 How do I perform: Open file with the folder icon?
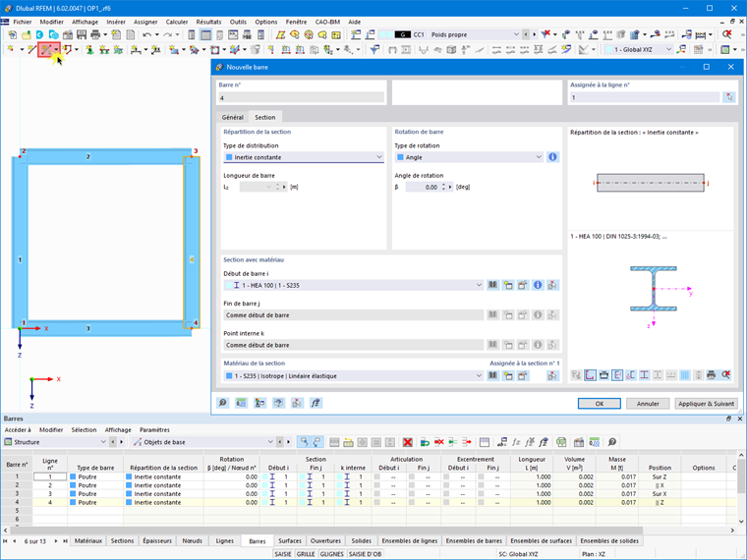27,34
